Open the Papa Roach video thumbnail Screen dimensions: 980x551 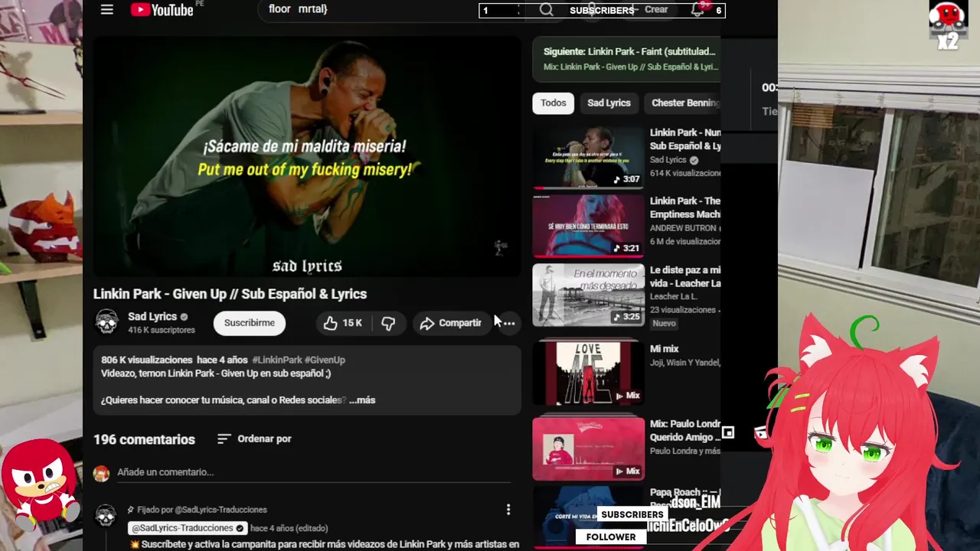(x=589, y=517)
